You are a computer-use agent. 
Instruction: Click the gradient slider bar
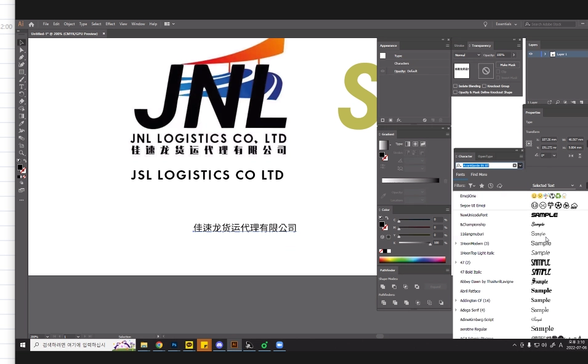pyautogui.click(x=410, y=181)
